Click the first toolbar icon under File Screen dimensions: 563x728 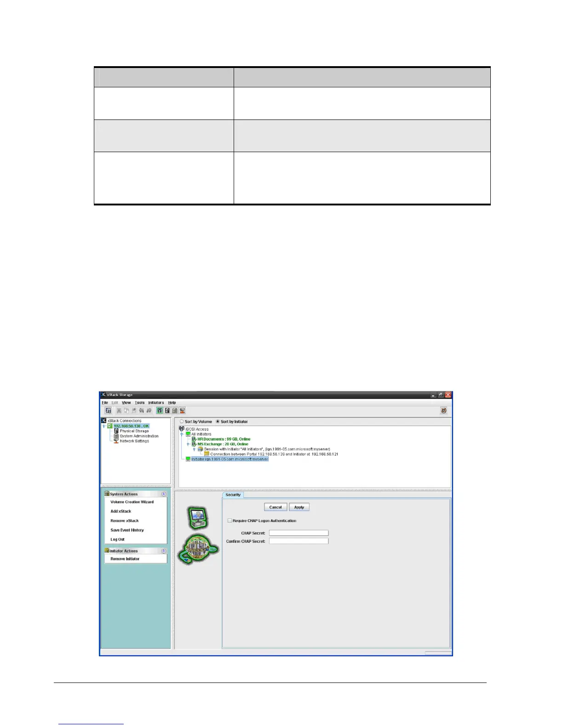click(x=108, y=410)
